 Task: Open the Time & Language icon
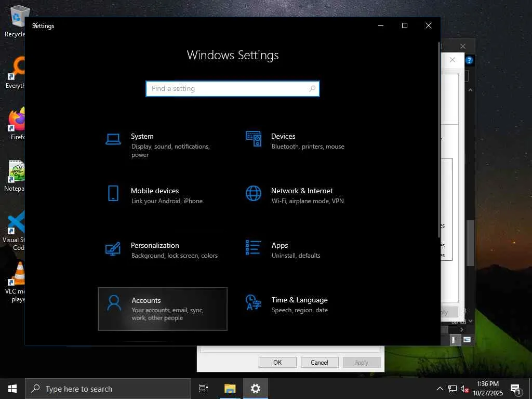click(x=254, y=302)
